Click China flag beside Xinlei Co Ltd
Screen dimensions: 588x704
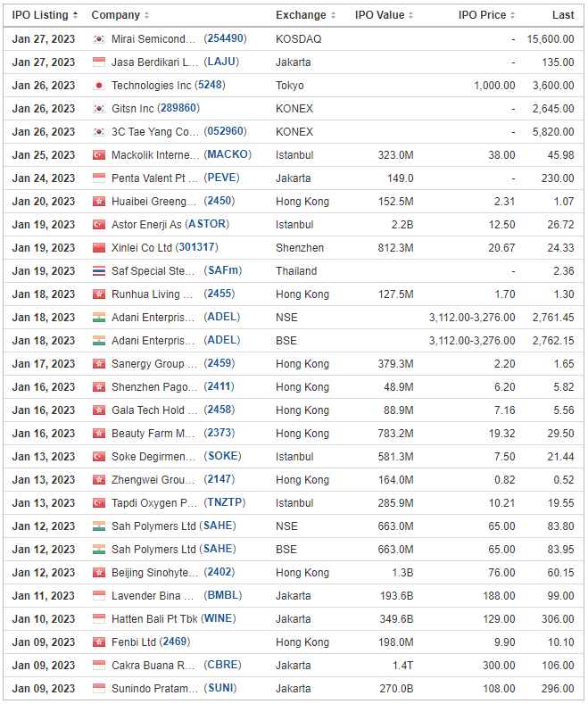tap(99, 248)
